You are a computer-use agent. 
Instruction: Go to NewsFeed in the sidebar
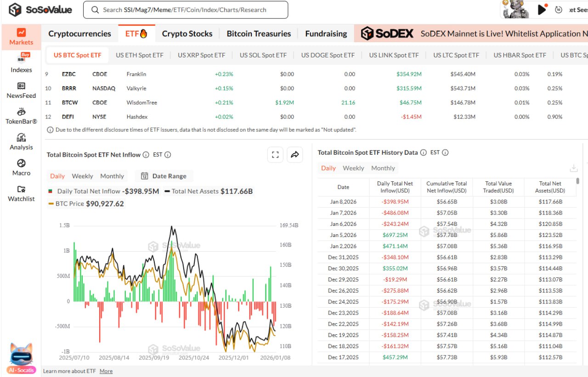coord(21,86)
